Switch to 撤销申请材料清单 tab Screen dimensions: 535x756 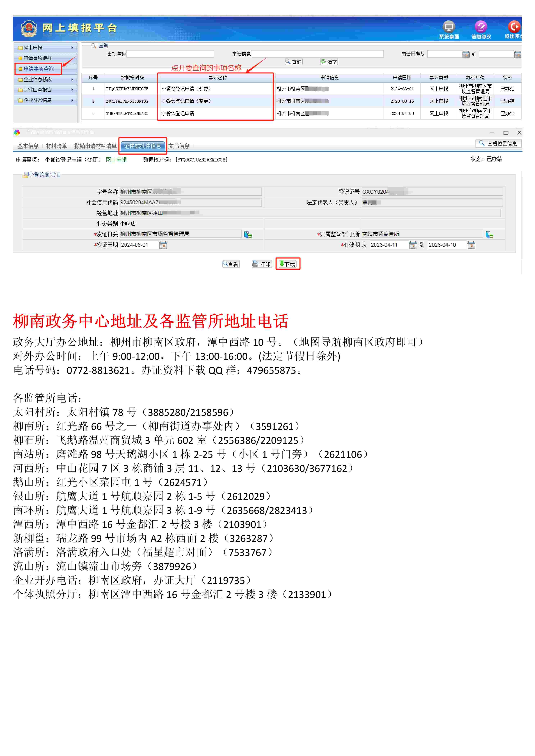95,146
